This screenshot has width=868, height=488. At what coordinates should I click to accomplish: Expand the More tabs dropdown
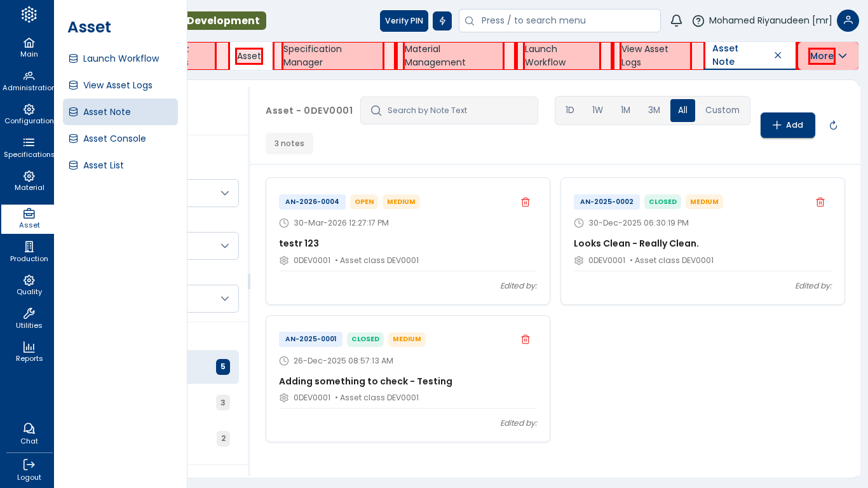pos(828,56)
